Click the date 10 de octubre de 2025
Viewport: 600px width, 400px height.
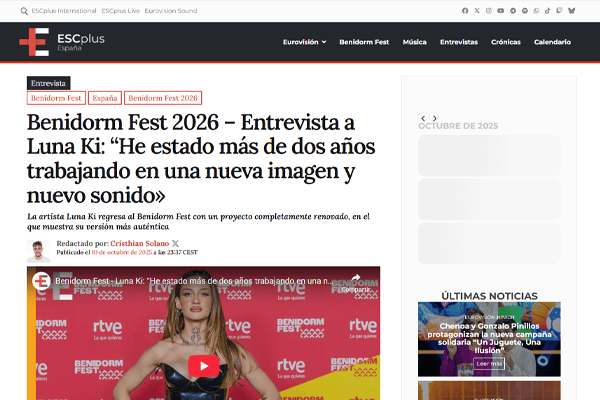click(122, 252)
